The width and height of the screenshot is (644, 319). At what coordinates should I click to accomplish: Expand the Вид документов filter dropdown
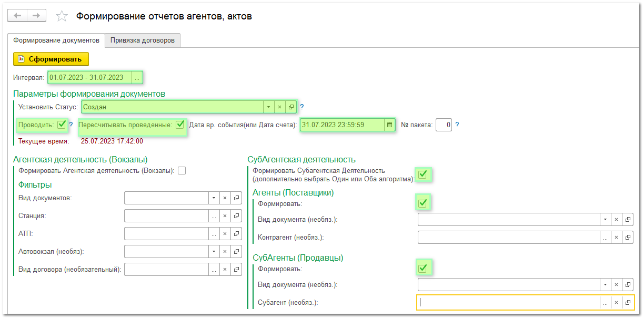214,198
